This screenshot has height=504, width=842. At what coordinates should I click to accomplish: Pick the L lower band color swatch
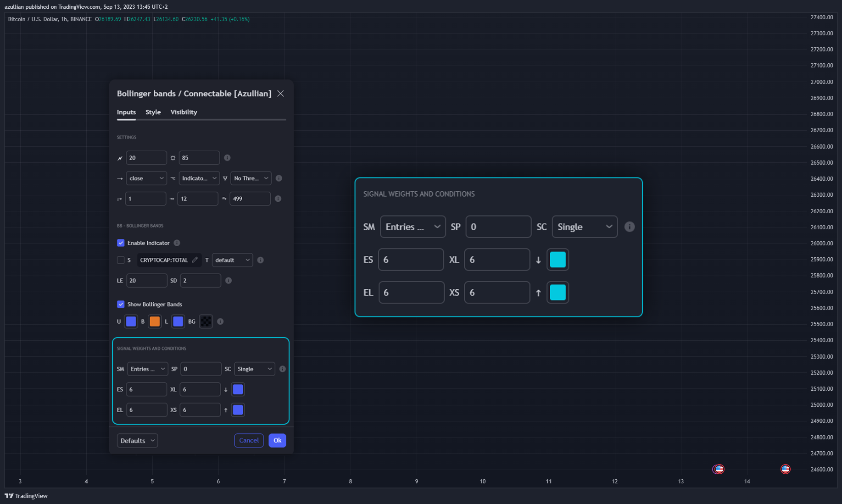point(178,321)
